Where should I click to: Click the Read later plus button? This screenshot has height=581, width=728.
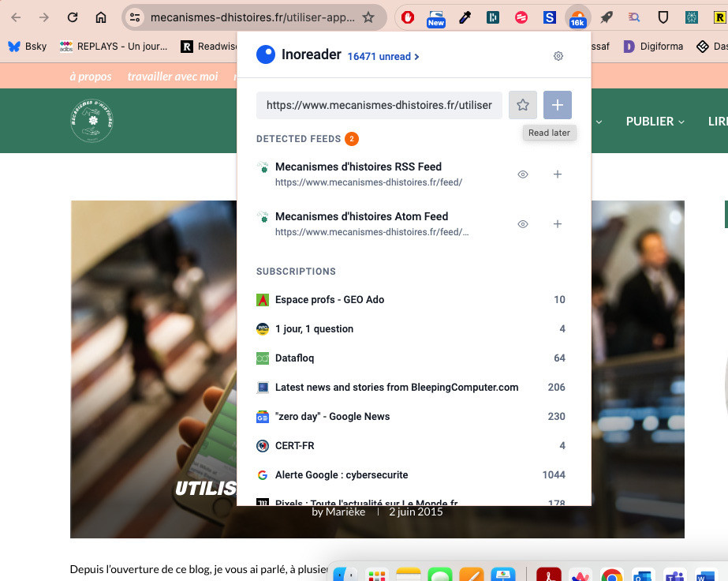(x=557, y=105)
